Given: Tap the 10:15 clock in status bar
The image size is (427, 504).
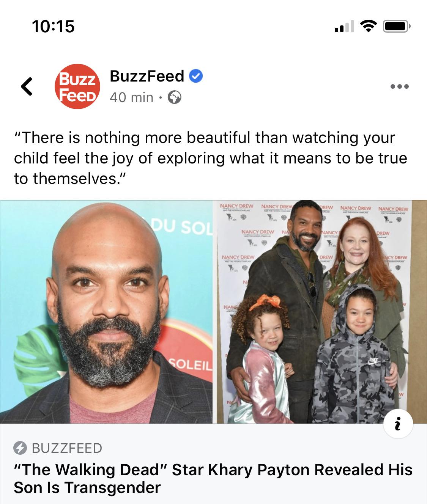Looking at the screenshot, I should pyautogui.click(x=53, y=27).
